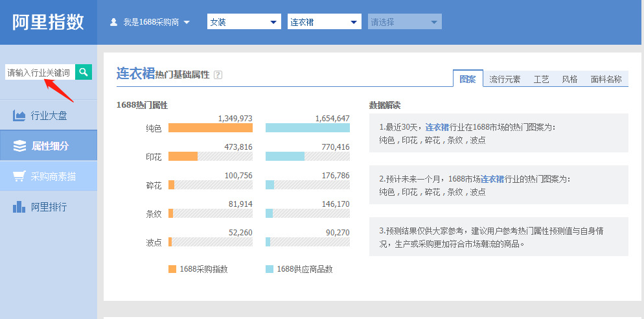
Task: Click the value 146,170
Action: pyautogui.click(x=336, y=204)
